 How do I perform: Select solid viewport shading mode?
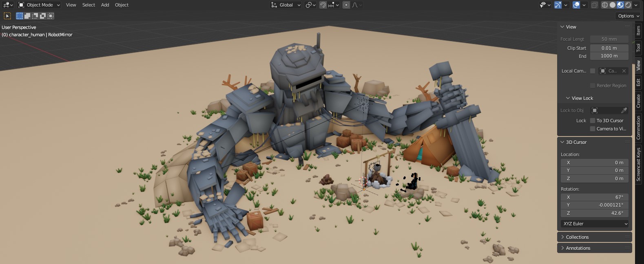[612, 5]
